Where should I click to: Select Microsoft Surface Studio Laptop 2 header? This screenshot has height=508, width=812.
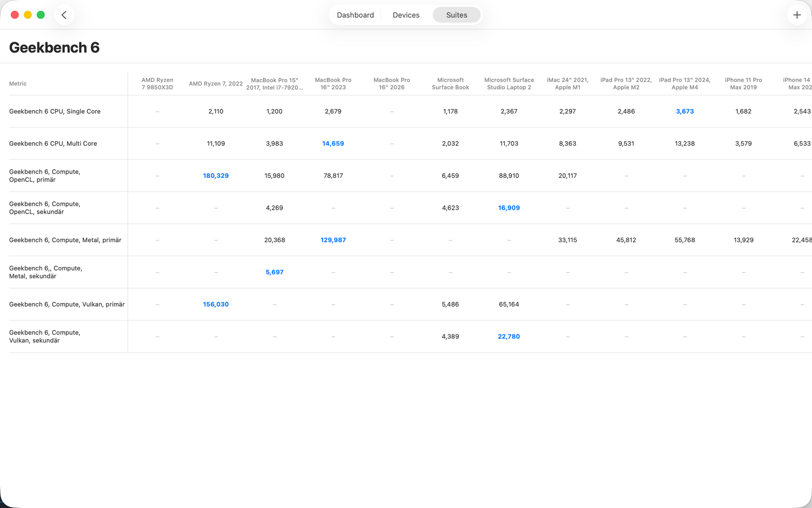coord(509,84)
